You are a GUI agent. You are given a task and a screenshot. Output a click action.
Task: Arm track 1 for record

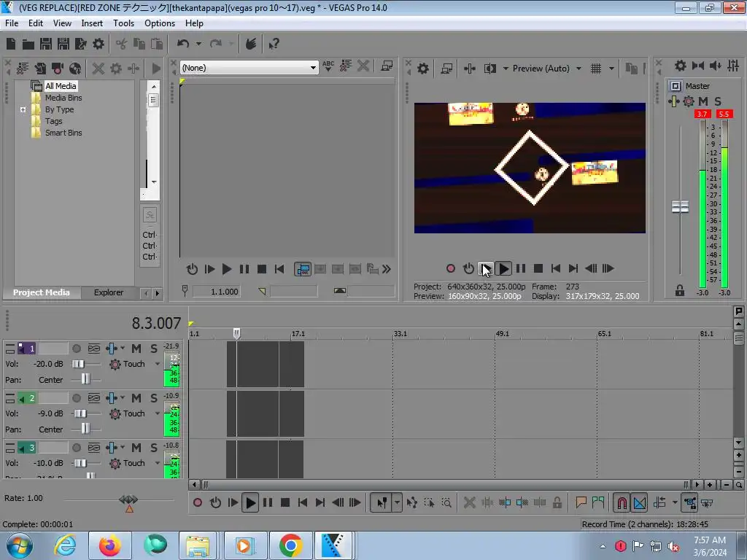point(76,349)
